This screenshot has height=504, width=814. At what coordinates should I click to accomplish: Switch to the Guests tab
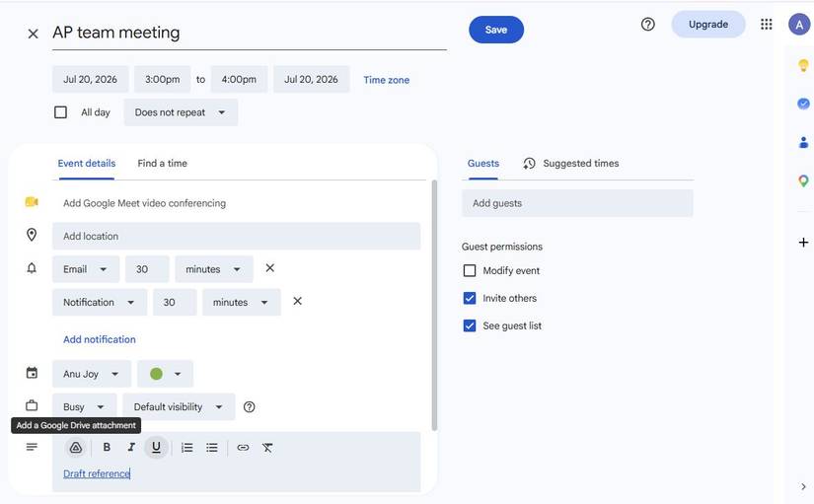[x=483, y=164]
